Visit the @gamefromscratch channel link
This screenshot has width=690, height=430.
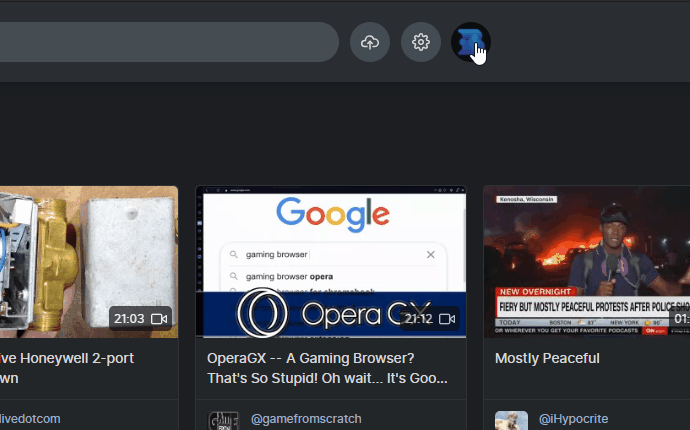coord(306,419)
